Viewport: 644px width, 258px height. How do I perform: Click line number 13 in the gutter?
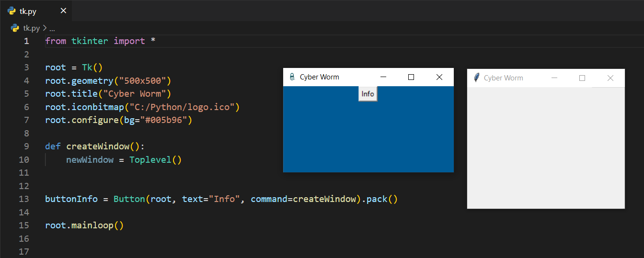coord(24,199)
